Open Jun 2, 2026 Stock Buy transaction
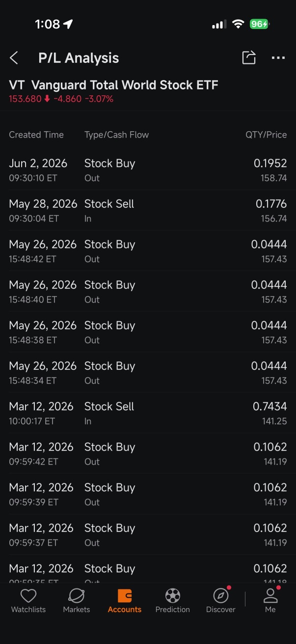Viewport: 296px width, 644px height. 148,170
